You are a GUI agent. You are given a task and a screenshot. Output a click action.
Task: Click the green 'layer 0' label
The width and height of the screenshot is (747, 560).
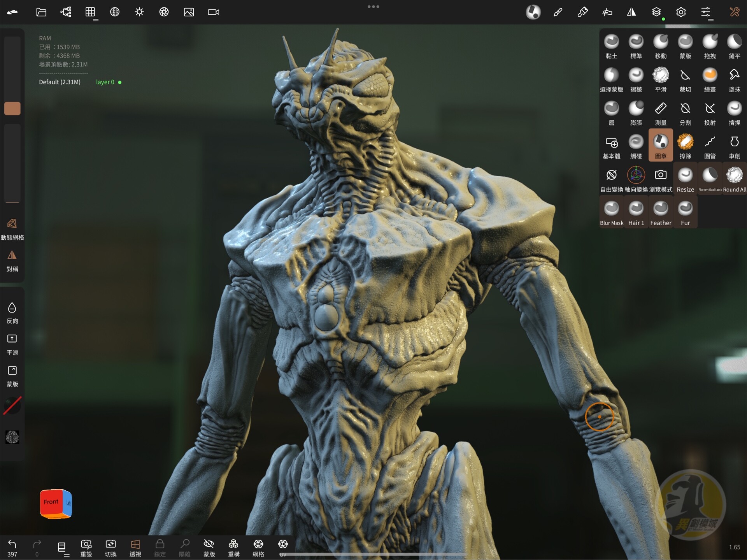coord(104,82)
